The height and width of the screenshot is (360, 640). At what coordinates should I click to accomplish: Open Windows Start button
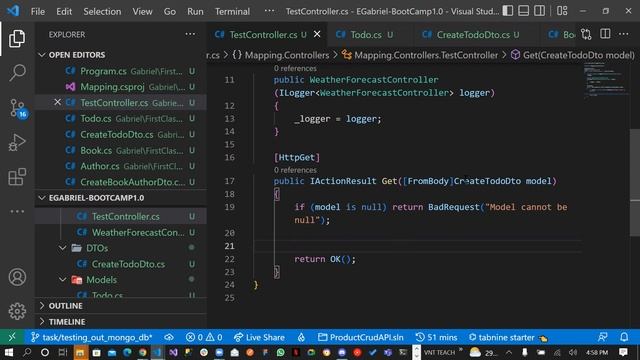click(8, 352)
